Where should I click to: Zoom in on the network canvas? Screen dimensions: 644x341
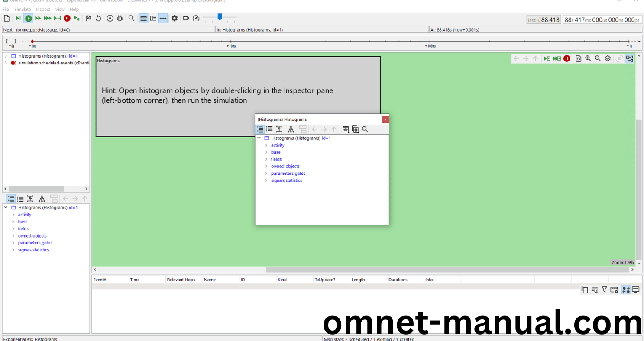(588, 58)
